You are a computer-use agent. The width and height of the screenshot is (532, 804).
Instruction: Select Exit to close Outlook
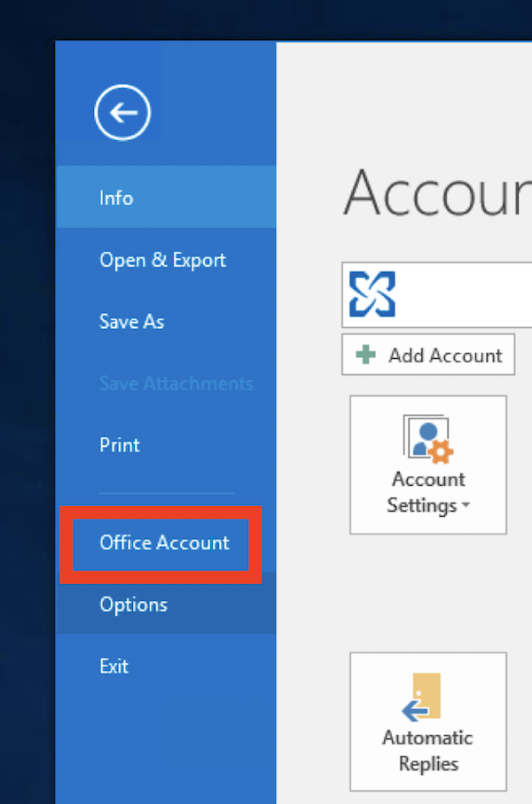[x=113, y=666]
